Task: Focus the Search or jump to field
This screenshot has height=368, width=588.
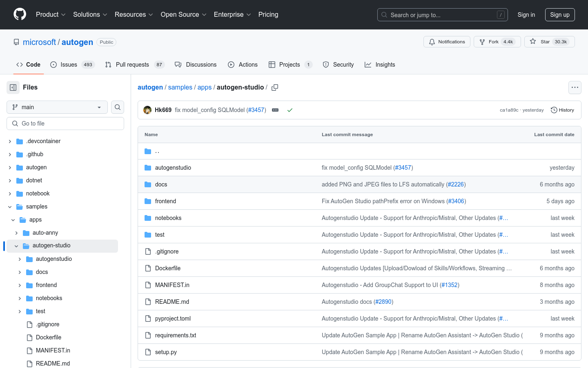Action: coord(443,15)
